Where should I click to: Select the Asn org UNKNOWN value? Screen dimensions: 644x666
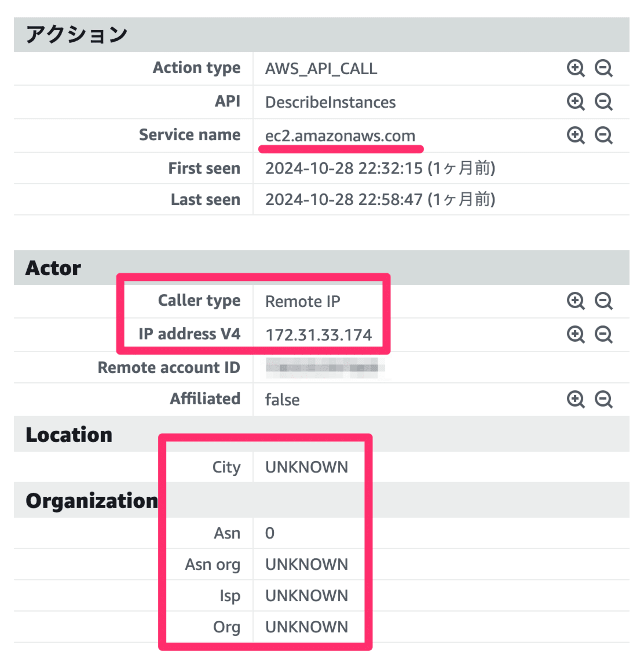[x=307, y=564]
